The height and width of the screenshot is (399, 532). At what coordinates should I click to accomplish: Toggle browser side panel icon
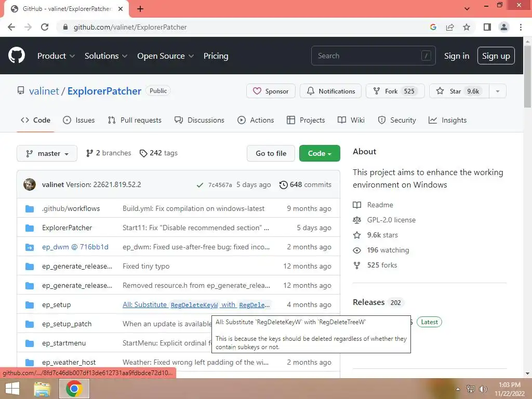tap(487, 27)
